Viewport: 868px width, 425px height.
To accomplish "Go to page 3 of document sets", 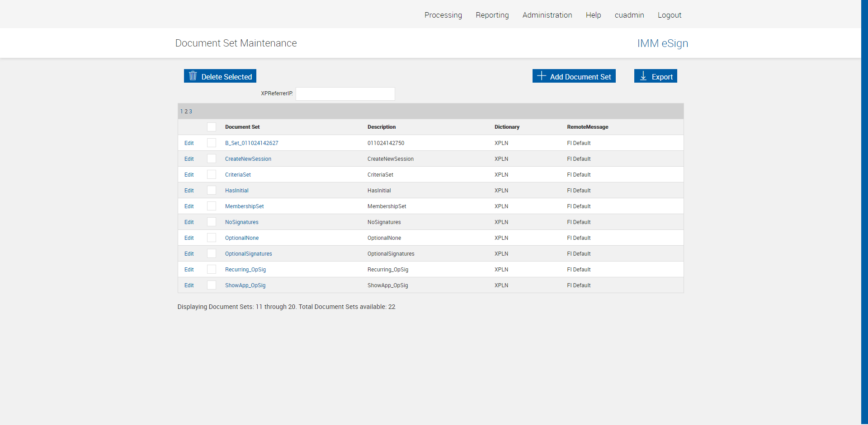I will pyautogui.click(x=190, y=112).
